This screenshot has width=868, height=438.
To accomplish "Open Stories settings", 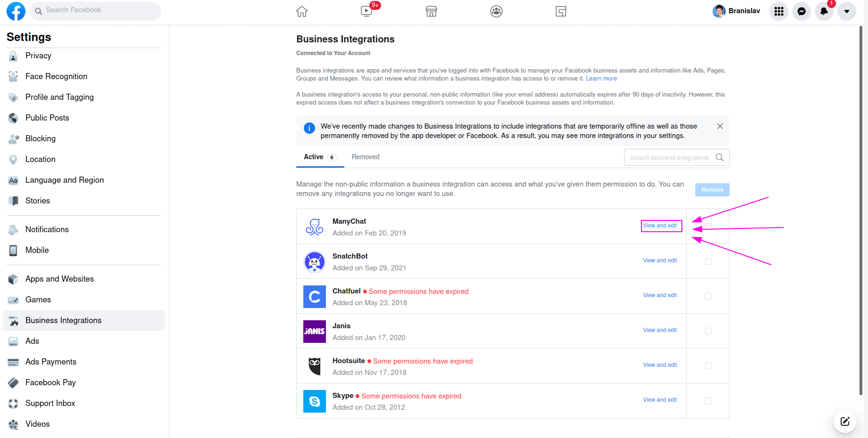I will 84,201.
